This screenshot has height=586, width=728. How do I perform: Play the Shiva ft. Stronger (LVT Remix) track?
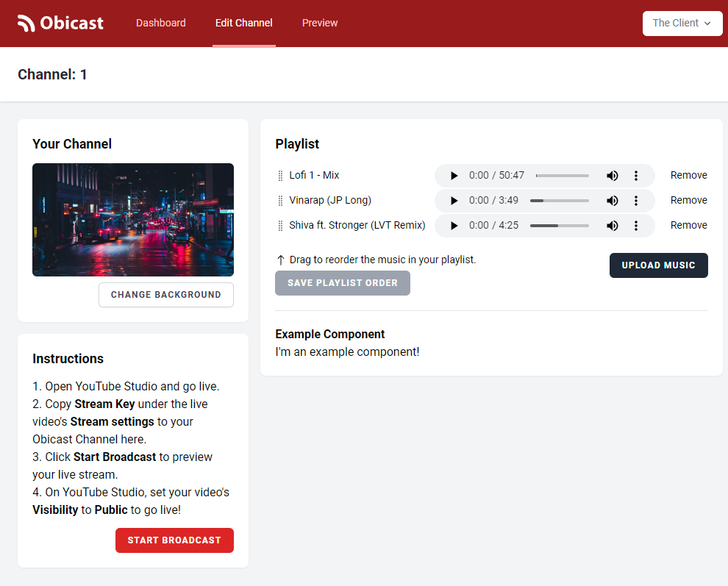point(454,225)
